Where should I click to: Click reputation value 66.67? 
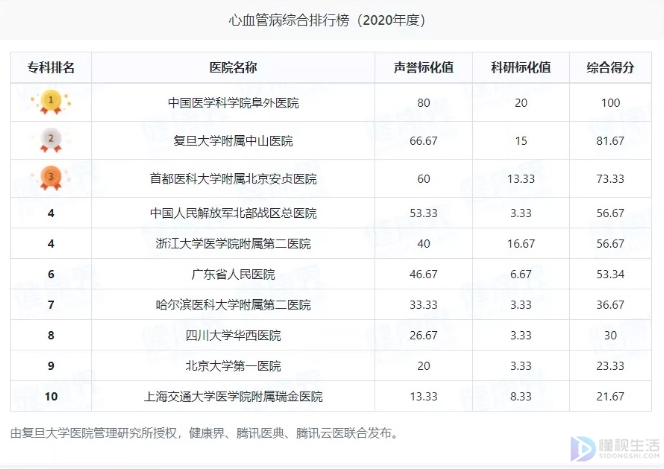pos(423,141)
